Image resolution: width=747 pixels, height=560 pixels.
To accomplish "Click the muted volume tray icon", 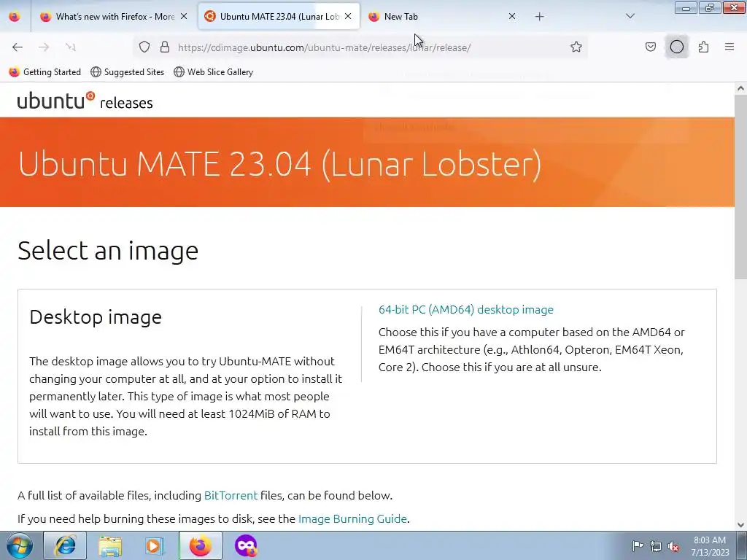I will [673, 546].
